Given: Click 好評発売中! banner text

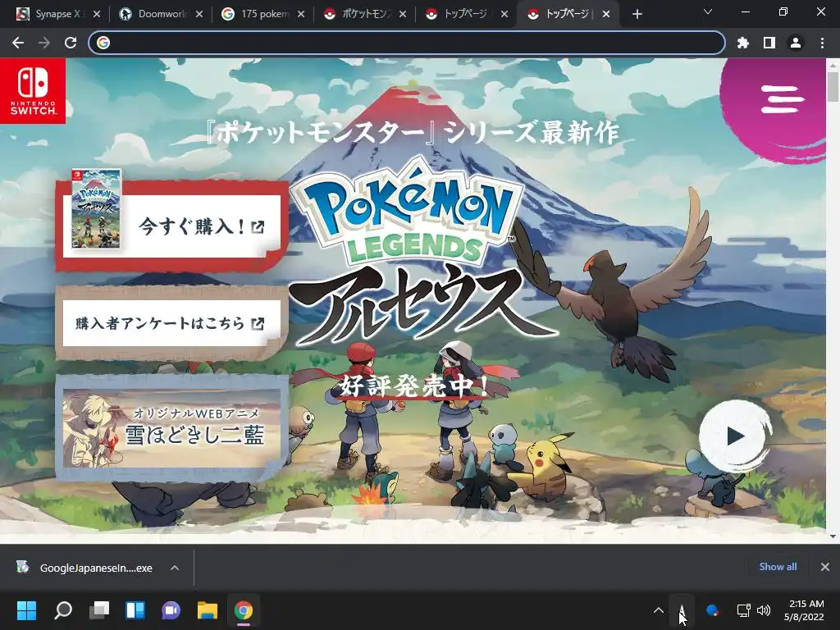Looking at the screenshot, I should click(413, 386).
